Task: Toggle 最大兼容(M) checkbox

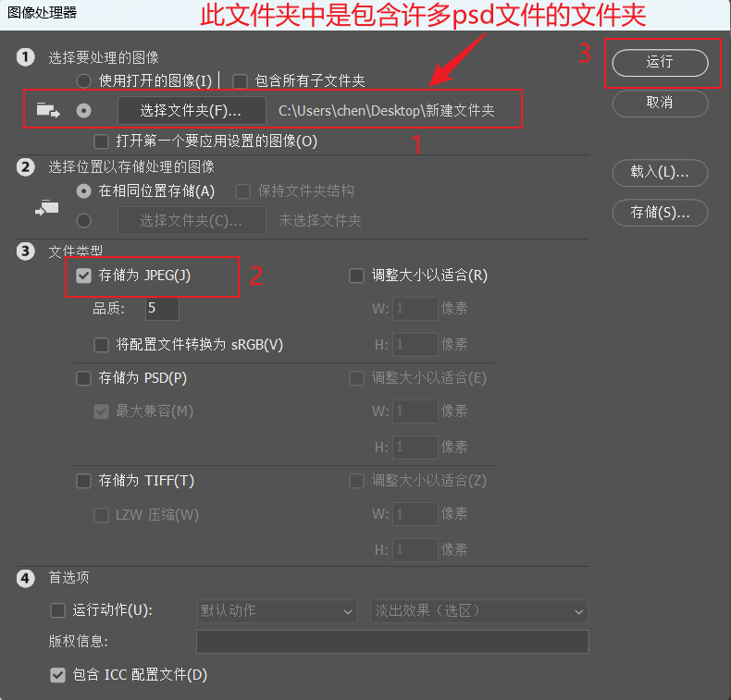Action: 101,411
